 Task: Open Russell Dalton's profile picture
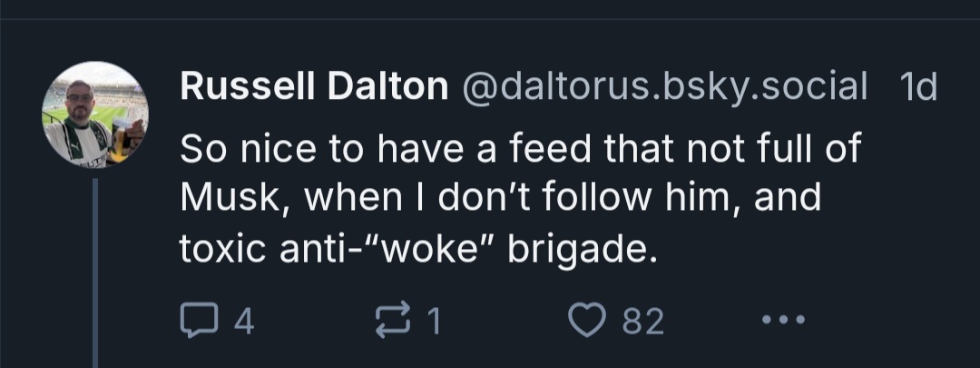[x=95, y=114]
